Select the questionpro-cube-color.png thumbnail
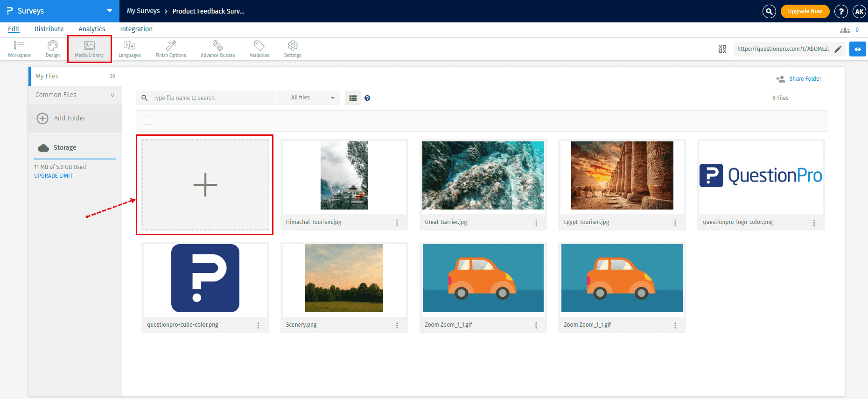 (x=205, y=278)
